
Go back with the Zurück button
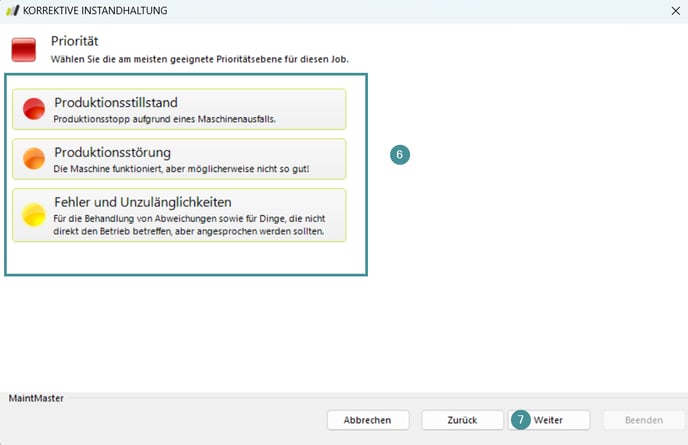[x=462, y=420]
